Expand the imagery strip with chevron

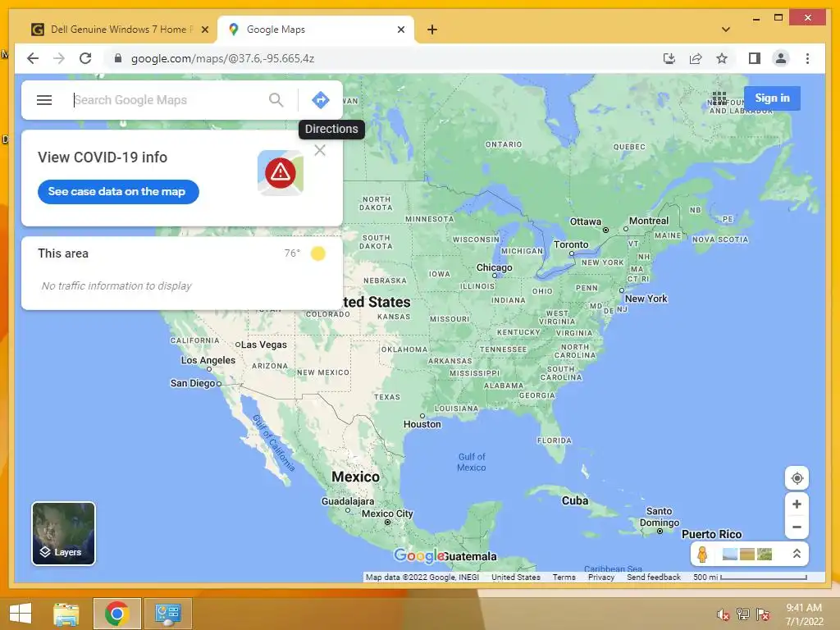point(797,554)
